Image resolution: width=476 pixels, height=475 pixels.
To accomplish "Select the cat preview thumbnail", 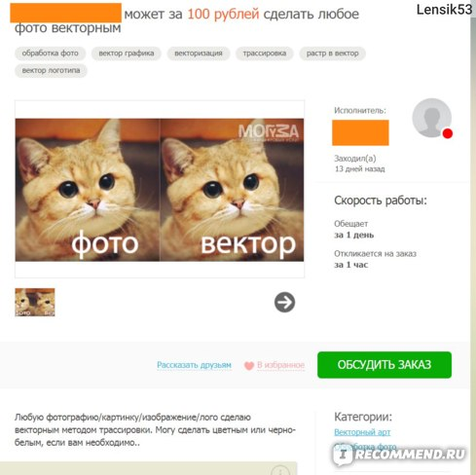I will pyautogui.click(x=35, y=302).
